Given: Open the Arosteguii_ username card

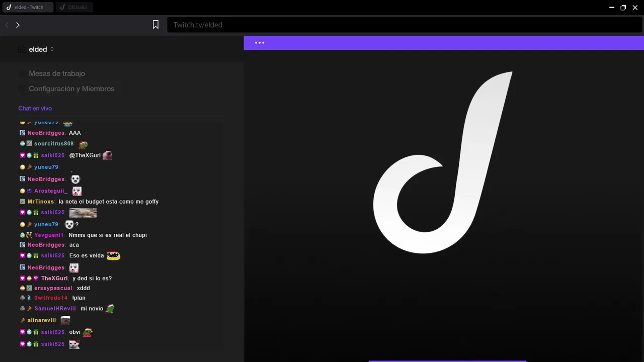Looking at the screenshot, I should click(51, 191).
